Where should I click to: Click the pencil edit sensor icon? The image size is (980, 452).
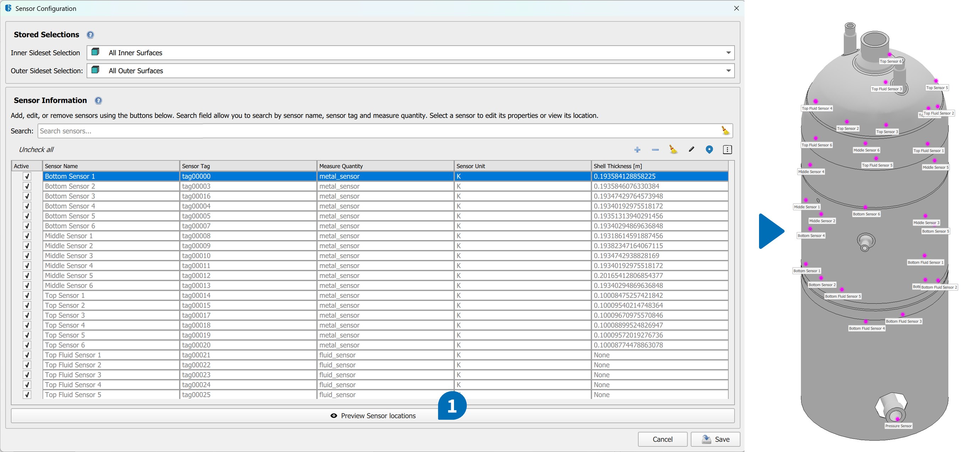691,149
